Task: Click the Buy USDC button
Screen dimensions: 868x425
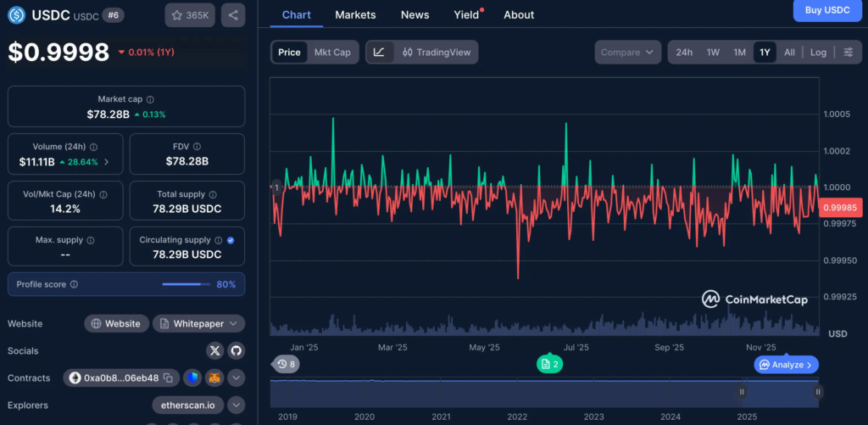Action: pos(826,10)
